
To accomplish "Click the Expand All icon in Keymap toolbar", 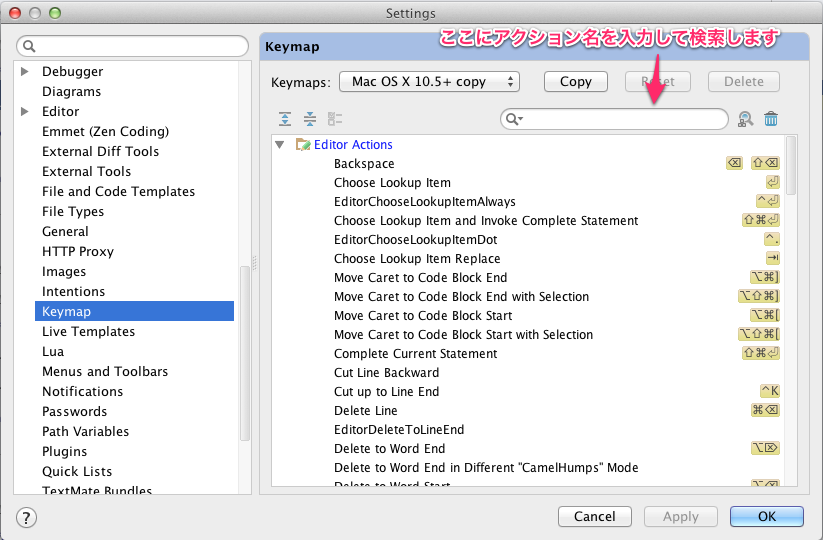I will click(286, 119).
